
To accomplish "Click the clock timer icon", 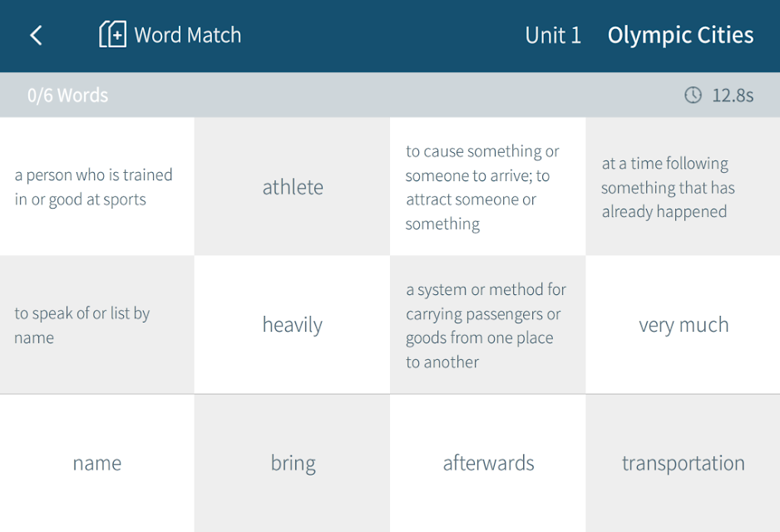I will (x=693, y=95).
